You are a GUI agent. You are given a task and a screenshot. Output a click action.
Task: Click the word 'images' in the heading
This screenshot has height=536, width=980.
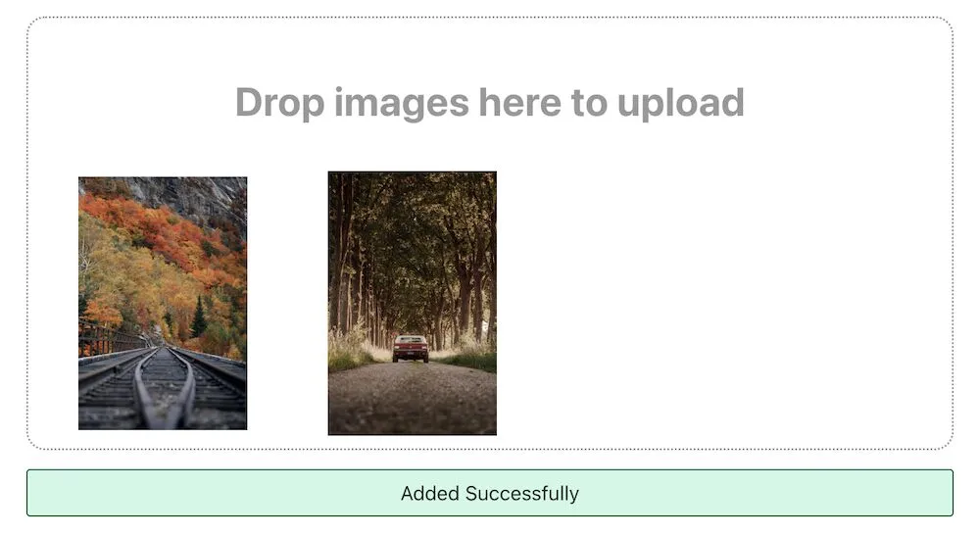click(x=401, y=104)
